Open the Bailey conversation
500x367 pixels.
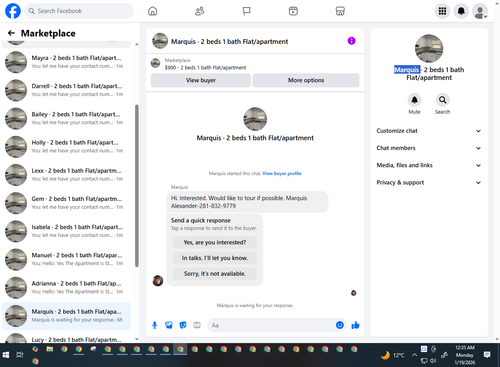[66, 118]
